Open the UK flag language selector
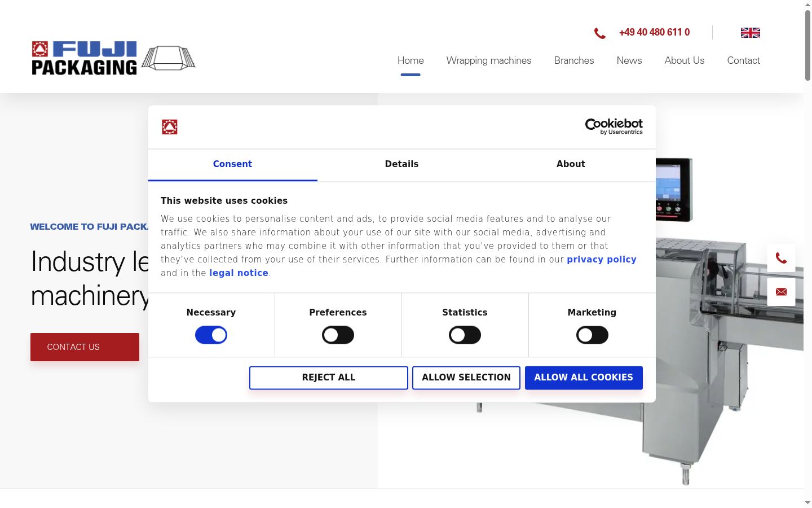The height and width of the screenshot is (508, 812). click(750, 33)
